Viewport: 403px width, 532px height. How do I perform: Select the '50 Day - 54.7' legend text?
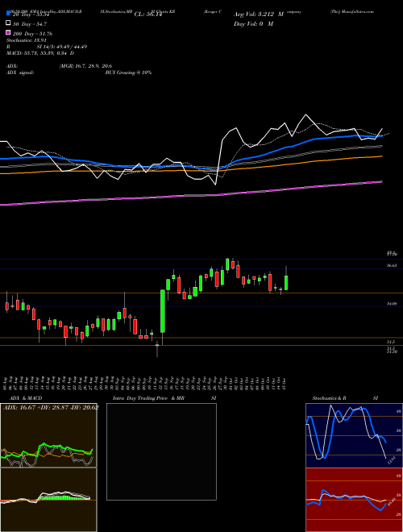click(30, 24)
